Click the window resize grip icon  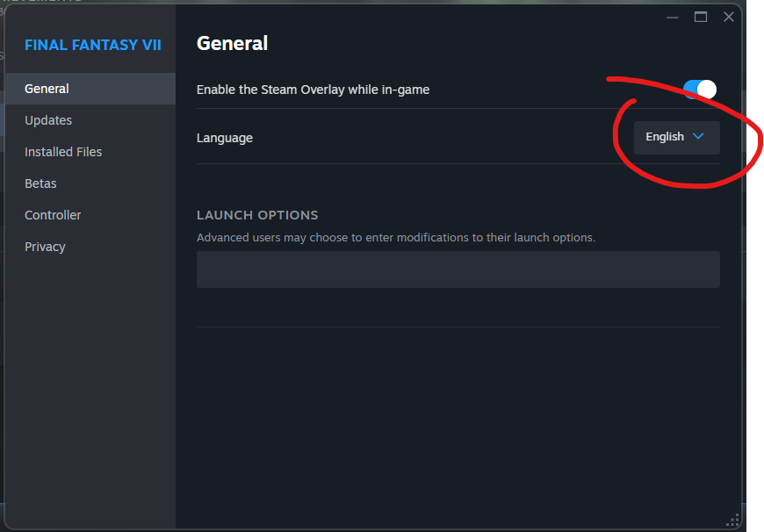pos(732,521)
